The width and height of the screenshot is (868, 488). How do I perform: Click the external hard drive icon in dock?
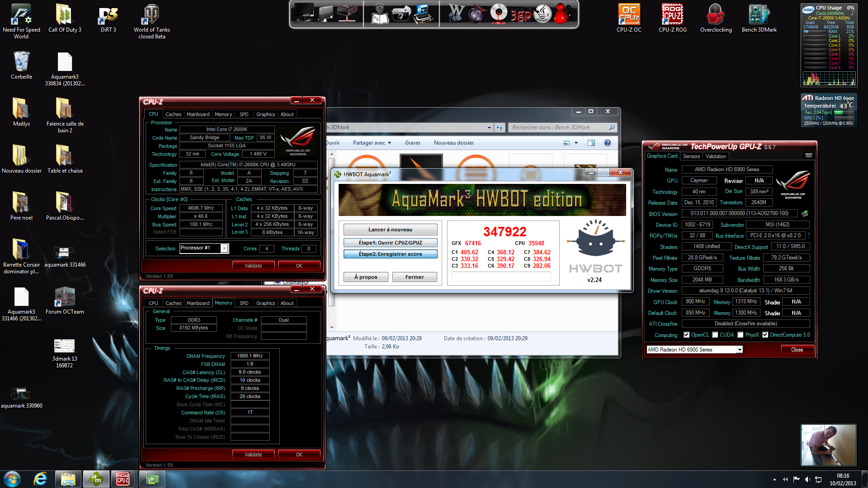(x=326, y=14)
